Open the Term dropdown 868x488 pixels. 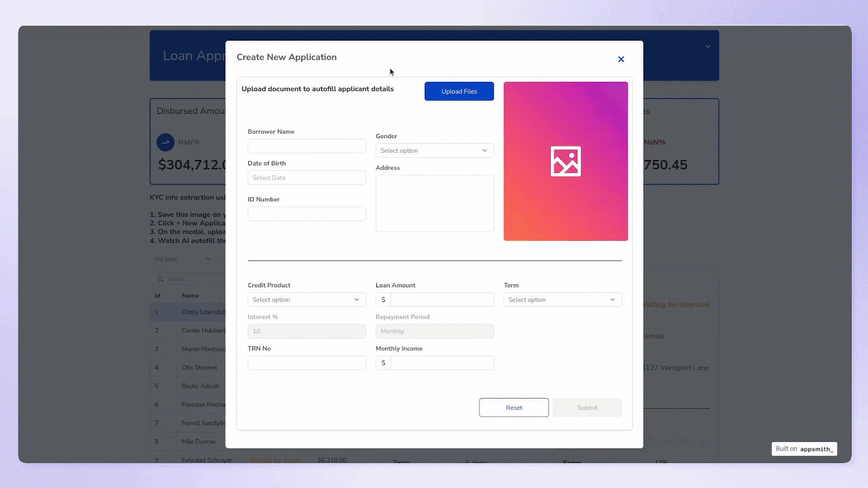click(562, 299)
